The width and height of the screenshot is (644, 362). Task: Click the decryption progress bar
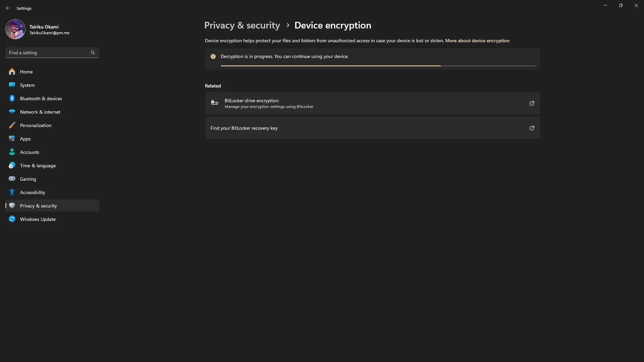[x=378, y=66]
